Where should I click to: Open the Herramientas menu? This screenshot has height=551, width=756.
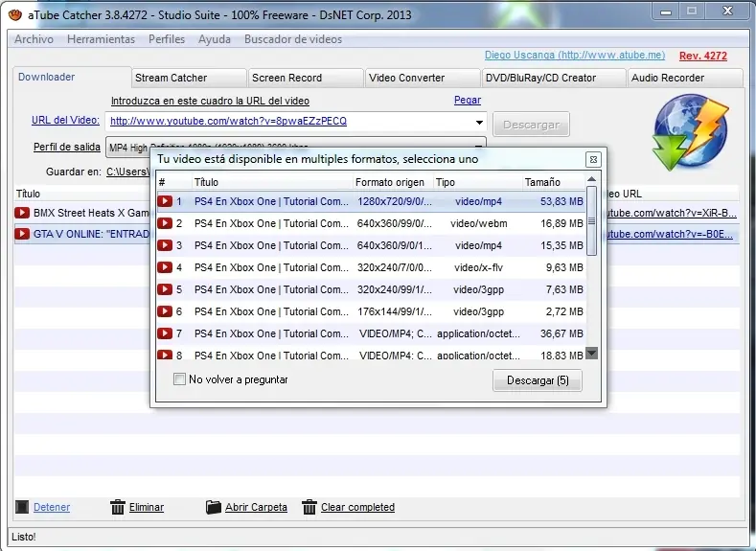101,39
